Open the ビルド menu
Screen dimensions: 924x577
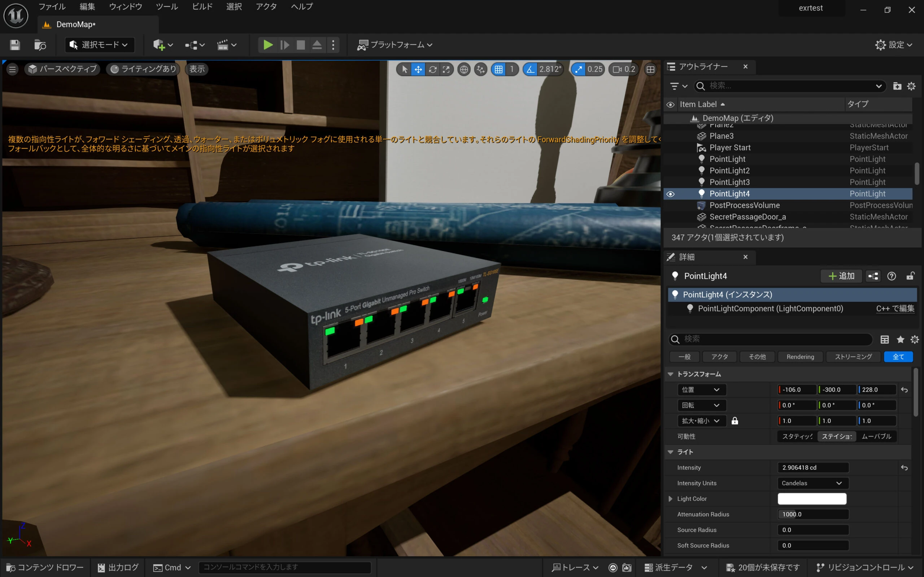(202, 6)
